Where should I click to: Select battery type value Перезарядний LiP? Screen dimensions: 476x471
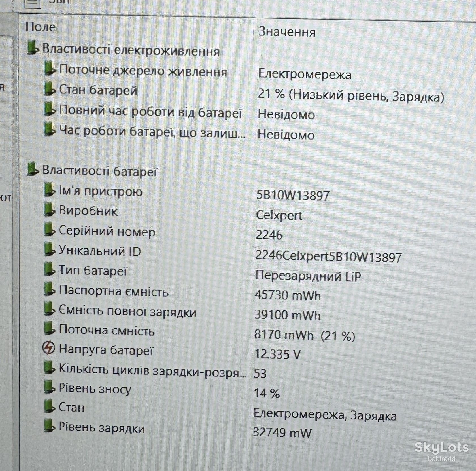(x=308, y=276)
